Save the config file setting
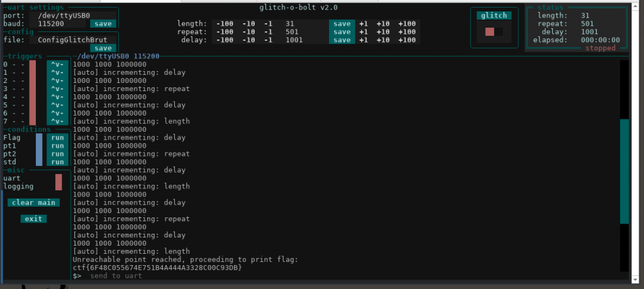Viewport: 644px width, 289px height. coord(103,48)
